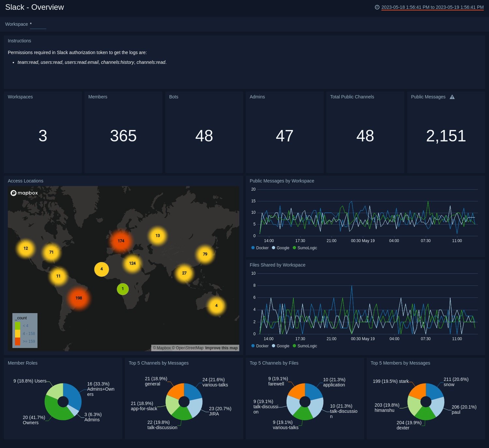Click the OpenStreetMap copyright link
This screenshot has height=448, width=489.
click(188, 348)
